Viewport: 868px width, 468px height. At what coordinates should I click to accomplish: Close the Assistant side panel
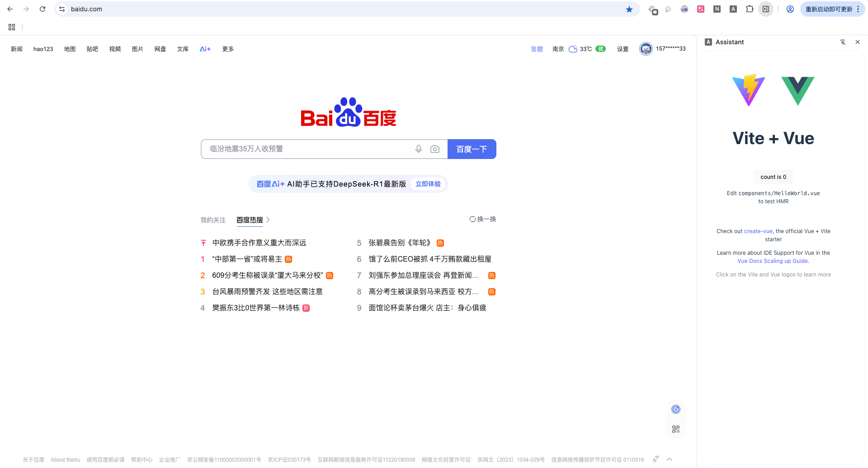[x=858, y=42]
